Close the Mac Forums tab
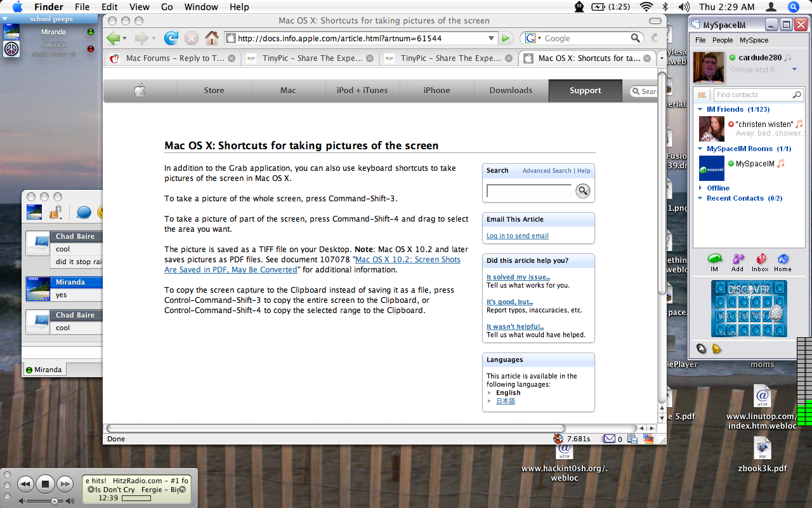The height and width of the screenshot is (508, 812). [x=232, y=58]
